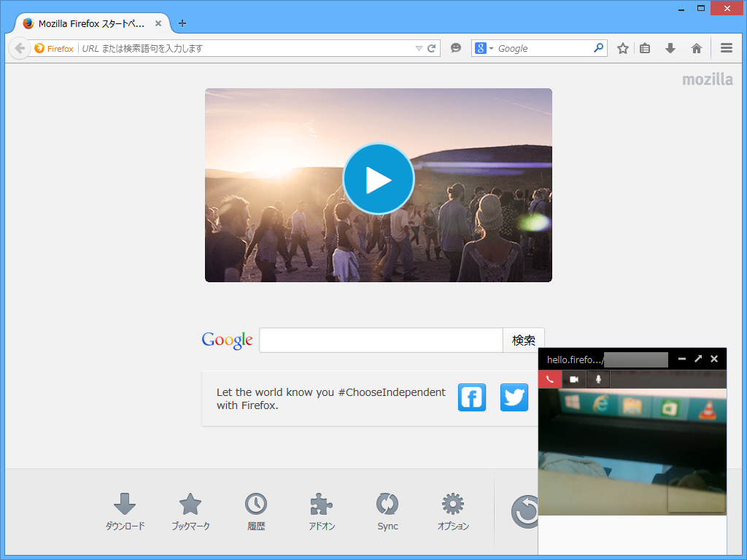Click the back navigation arrow

tap(20, 48)
